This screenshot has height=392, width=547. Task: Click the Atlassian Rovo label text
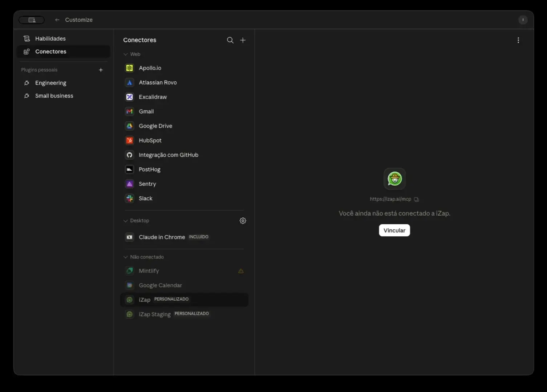pos(158,82)
